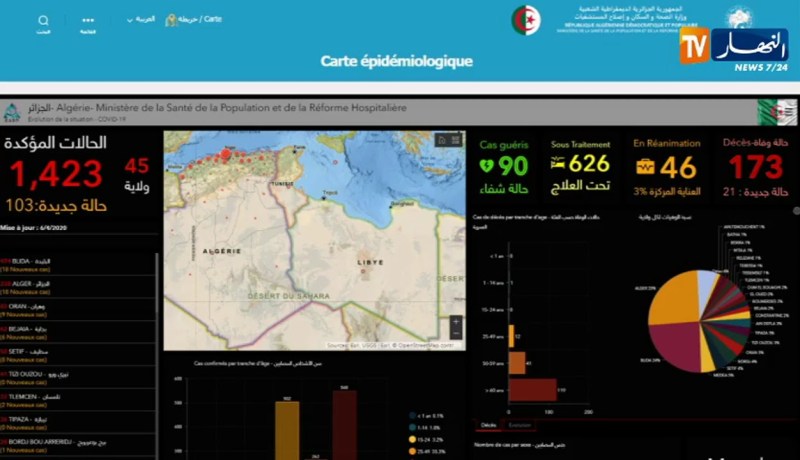Click the 46 En Réanimation figure
Screen dimensions: 800x460
coord(678,168)
